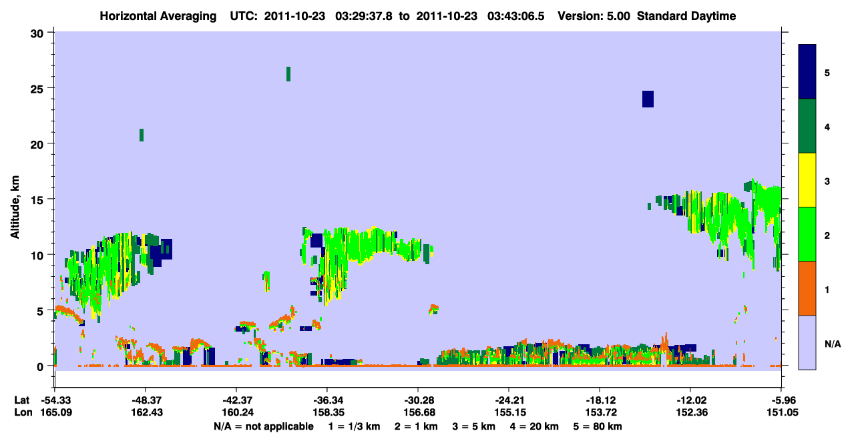Viewport: 868px width, 445px height.
Task: Click the 'Standard Daytime' label
Action: click(x=686, y=16)
